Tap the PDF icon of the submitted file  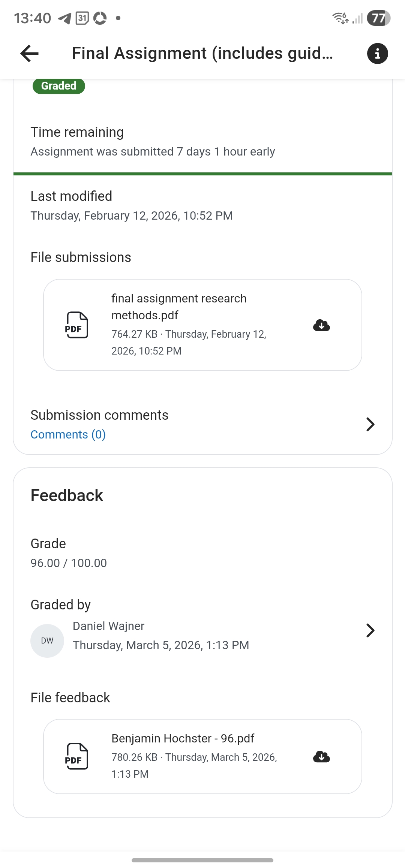(x=77, y=325)
